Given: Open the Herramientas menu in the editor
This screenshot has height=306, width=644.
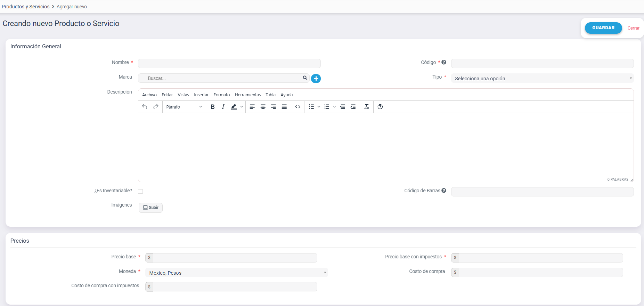Looking at the screenshot, I should [248, 95].
